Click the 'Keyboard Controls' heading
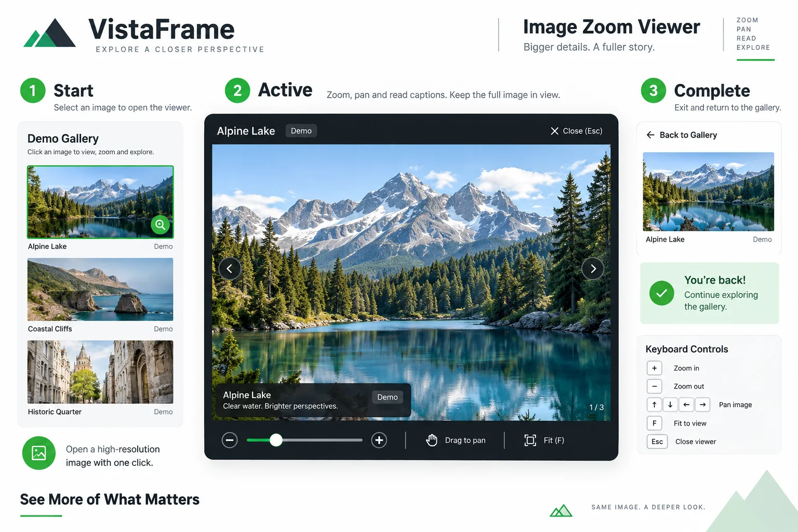The height and width of the screenshot is (532, 798). [687, 349]
